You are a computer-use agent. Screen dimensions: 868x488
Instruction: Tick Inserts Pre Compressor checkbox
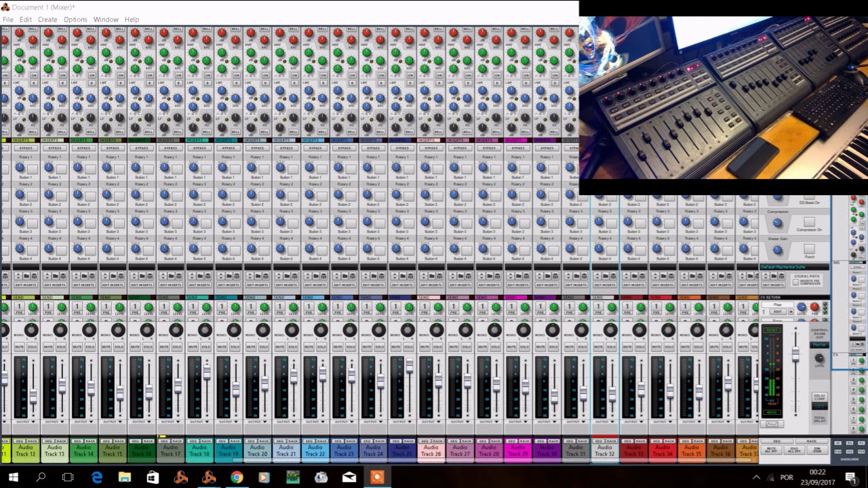(x=795, y=282)
